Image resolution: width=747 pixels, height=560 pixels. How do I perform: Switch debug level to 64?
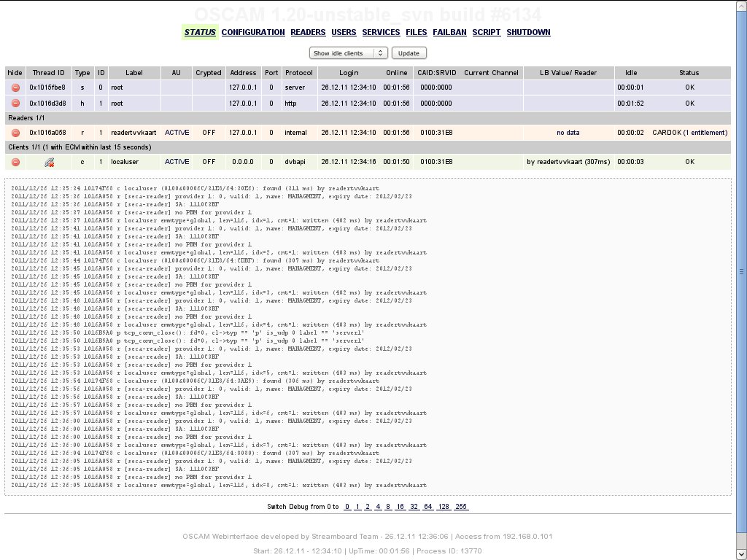pos(427,507)
